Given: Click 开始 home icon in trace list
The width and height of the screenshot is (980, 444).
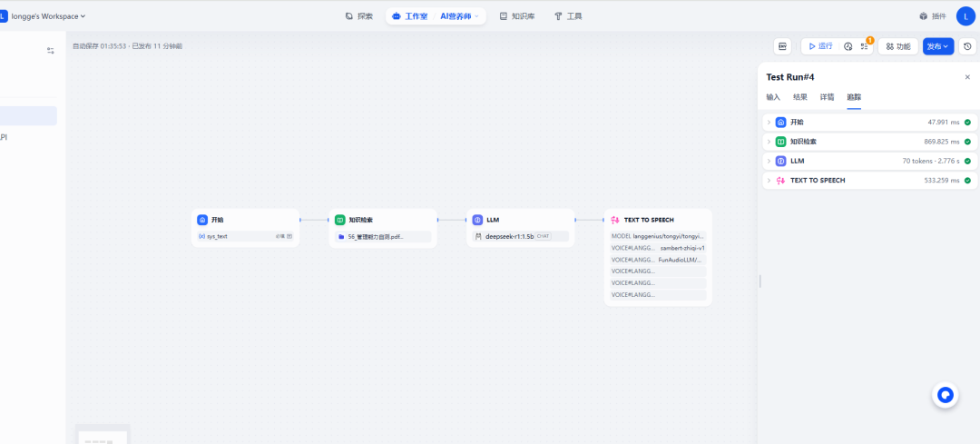Looking at the screenshot, I should (x=780, y=123).
